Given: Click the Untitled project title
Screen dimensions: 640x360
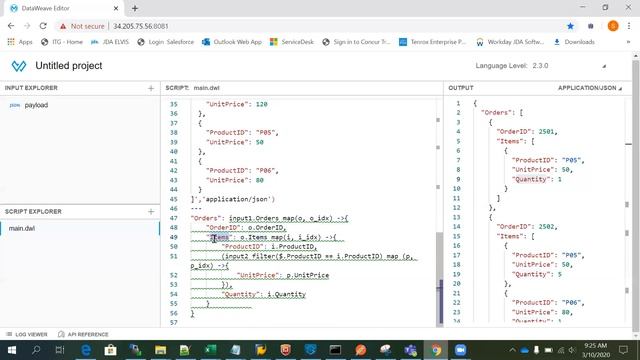Looking at the screenshot, I should 69,66.
